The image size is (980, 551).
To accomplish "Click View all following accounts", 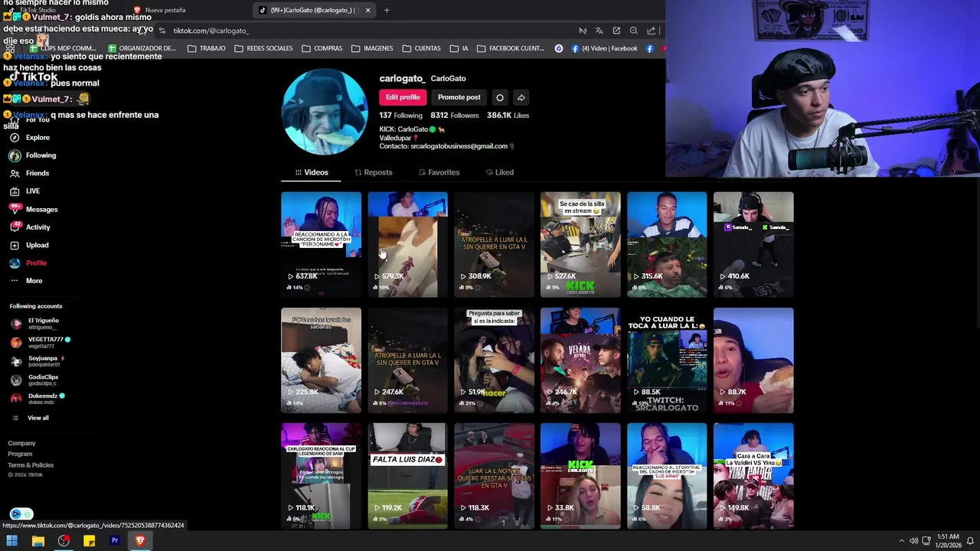I will point(31,418).
